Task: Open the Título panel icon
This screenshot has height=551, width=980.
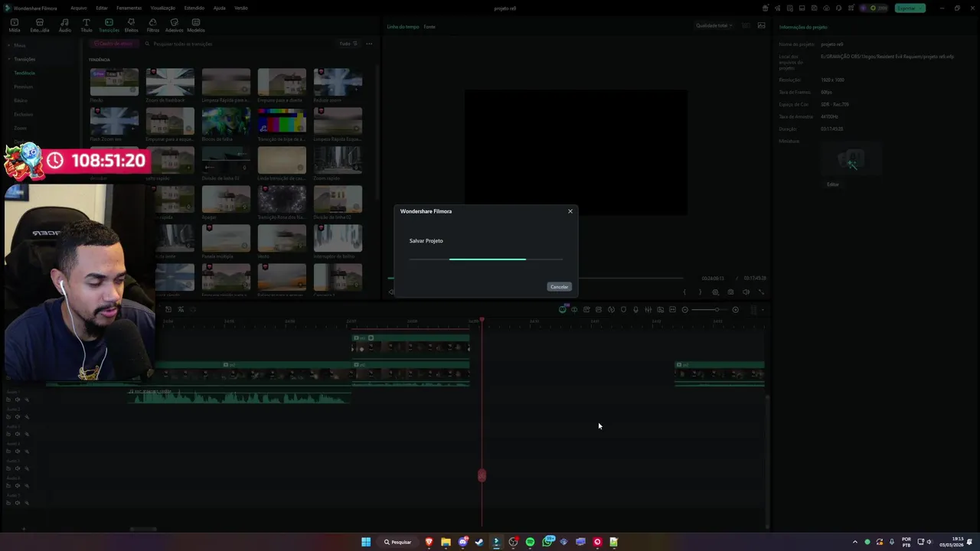Action: tap(87, 25)
